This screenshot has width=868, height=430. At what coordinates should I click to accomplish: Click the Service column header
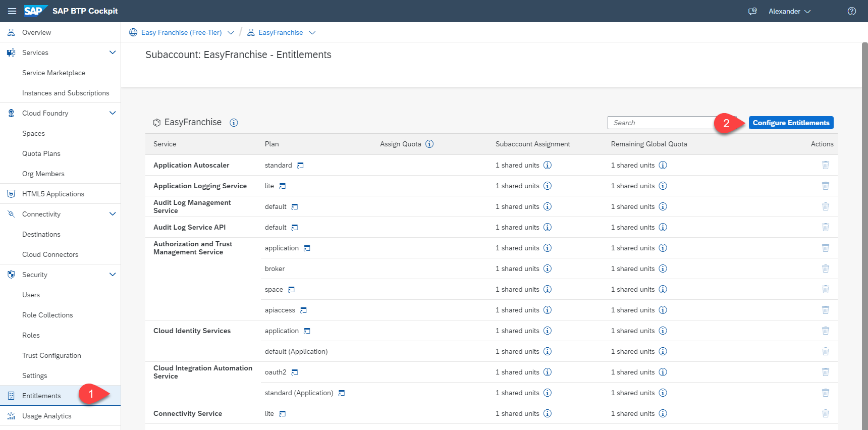(x=165, y=144)
